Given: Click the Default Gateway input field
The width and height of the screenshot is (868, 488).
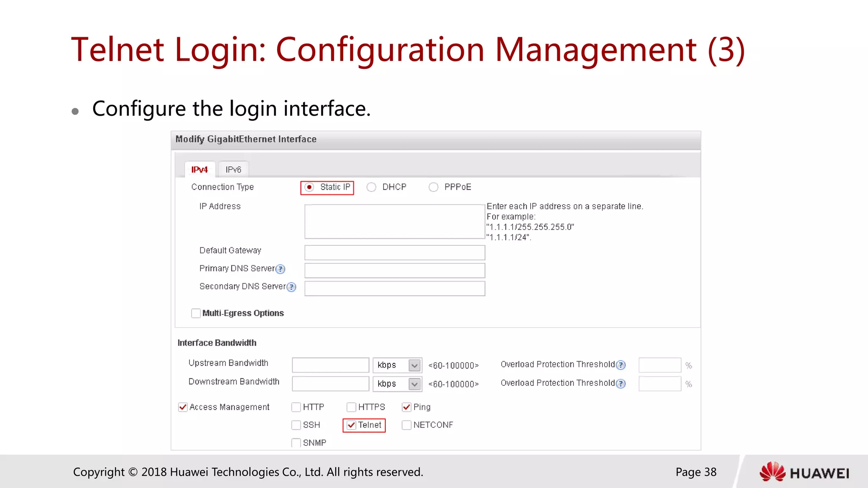Looking at the screenshot, I should [x=395, y=252].
